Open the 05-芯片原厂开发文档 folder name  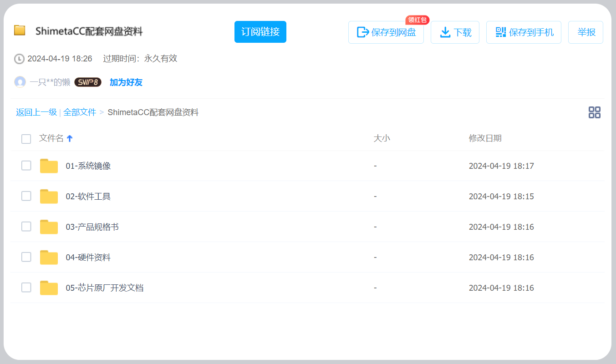(105, 288)
